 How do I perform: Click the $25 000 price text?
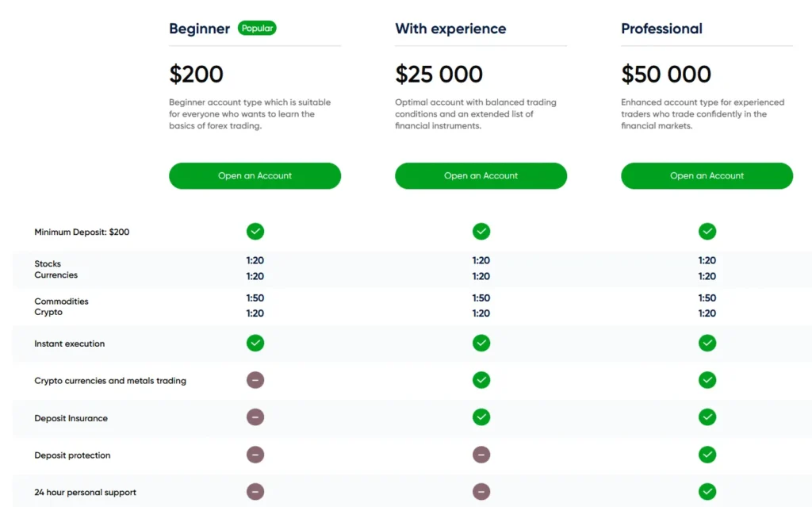click(x=439, y=75)
